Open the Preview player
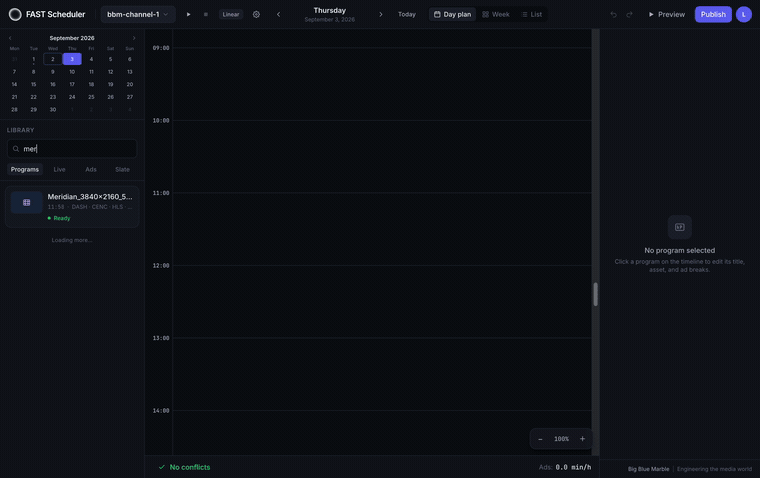This screenshot has width=760, height=478. (666, 15)
